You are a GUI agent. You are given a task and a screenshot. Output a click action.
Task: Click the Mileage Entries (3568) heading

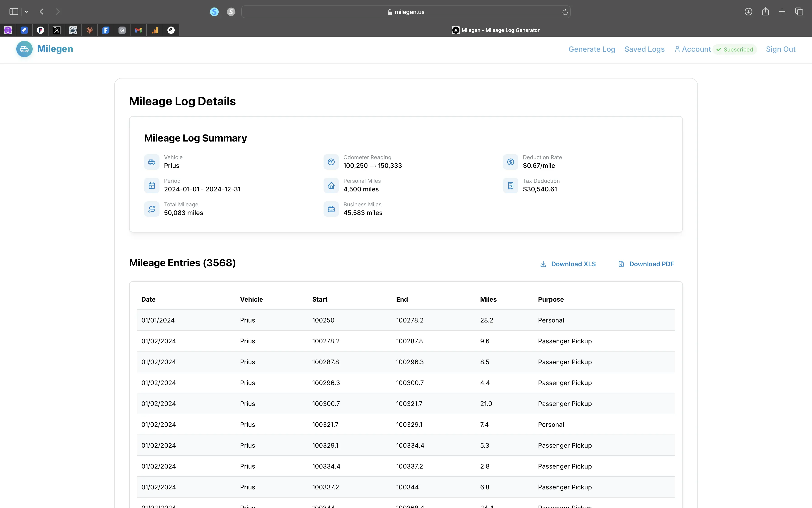tap(182, 263)
